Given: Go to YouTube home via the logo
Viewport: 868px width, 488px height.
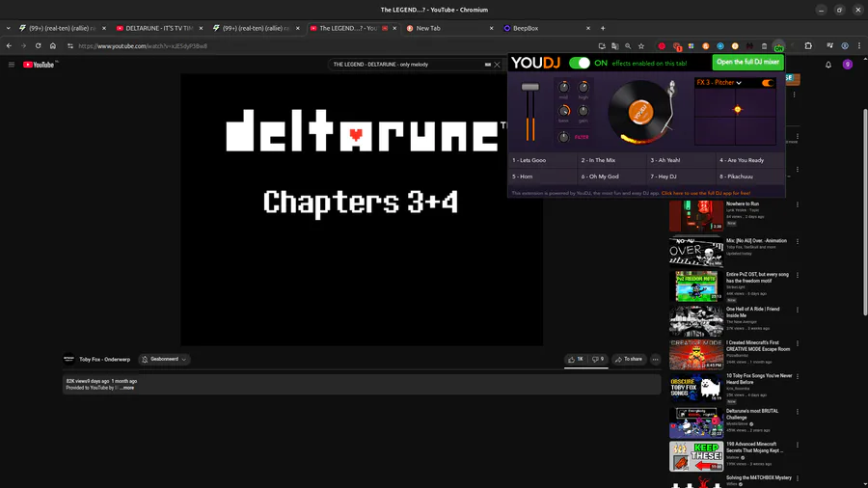Looking at the screenshot, I should click(39, 65).
